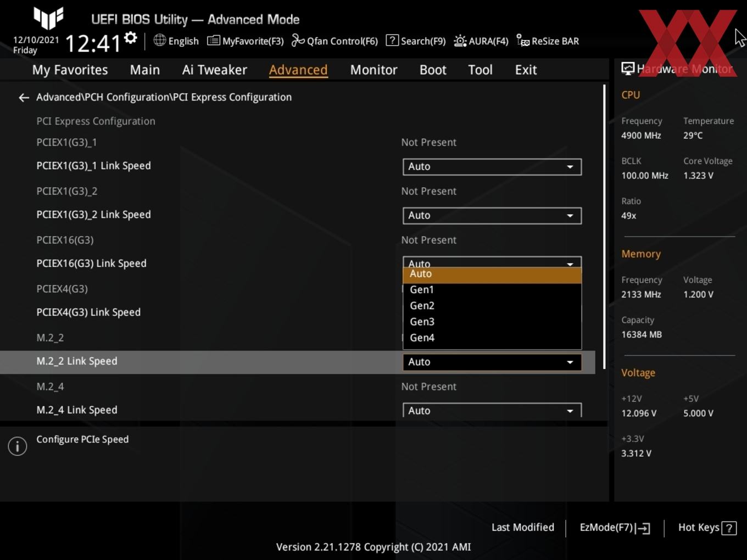Screen dimensions: 747x560
Task: Open the Boot tab
Action: pos(433,70)
